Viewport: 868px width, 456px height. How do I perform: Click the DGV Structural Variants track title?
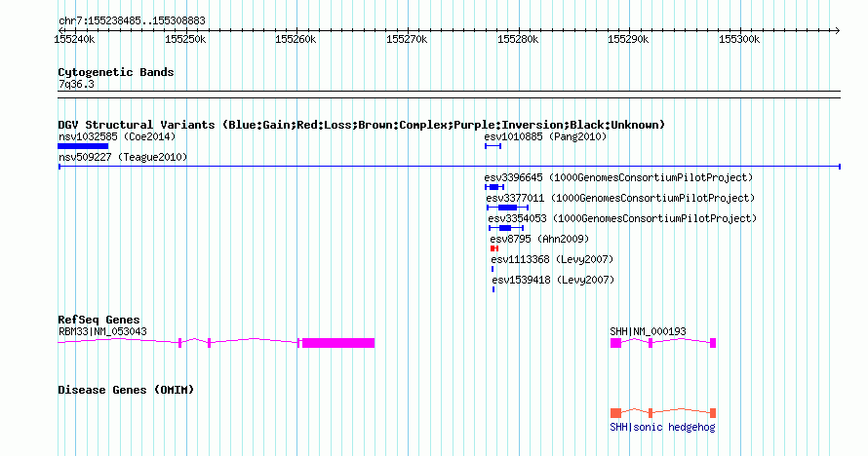point(361,125)
